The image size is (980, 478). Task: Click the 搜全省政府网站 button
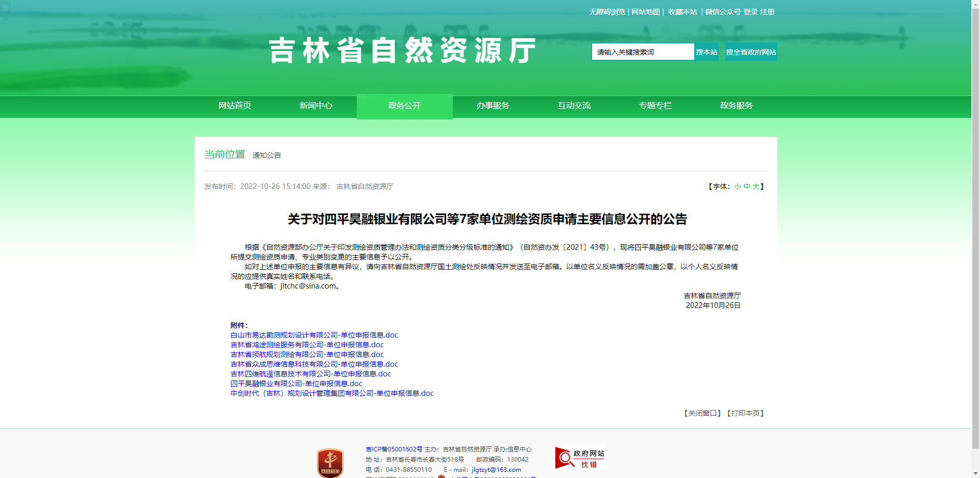(751, 52)
